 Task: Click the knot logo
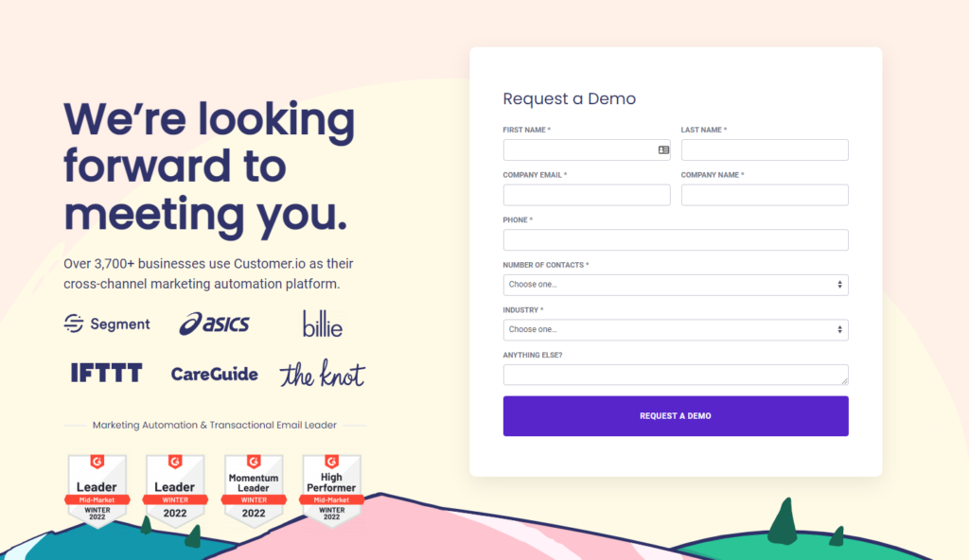click(x=323, y=374)
